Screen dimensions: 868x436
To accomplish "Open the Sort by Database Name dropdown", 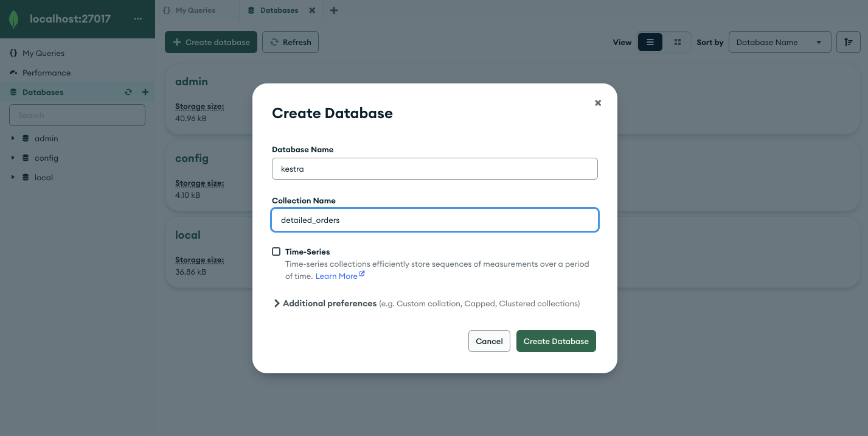I will pyautogui.click(x=780, y=42).
